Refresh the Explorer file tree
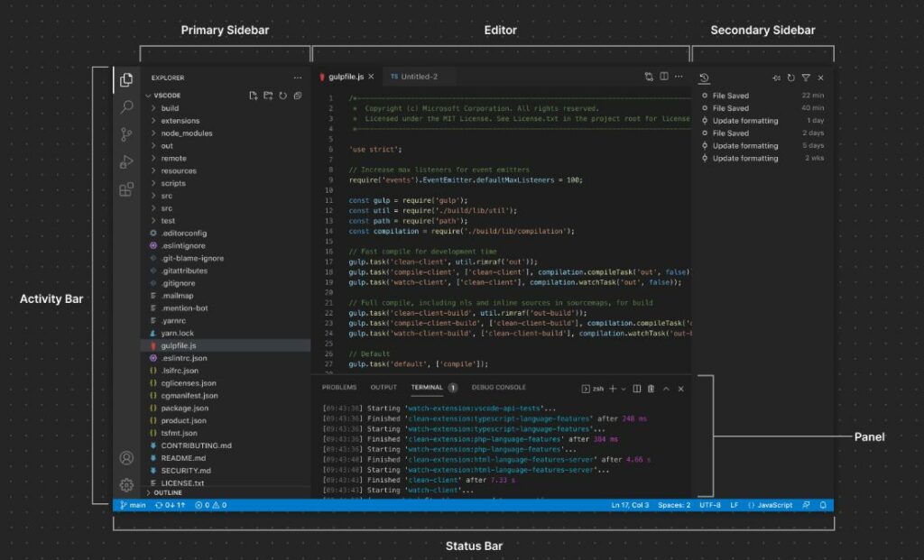The width and height of the screenshot is (924, 560). tap(282, 96)
